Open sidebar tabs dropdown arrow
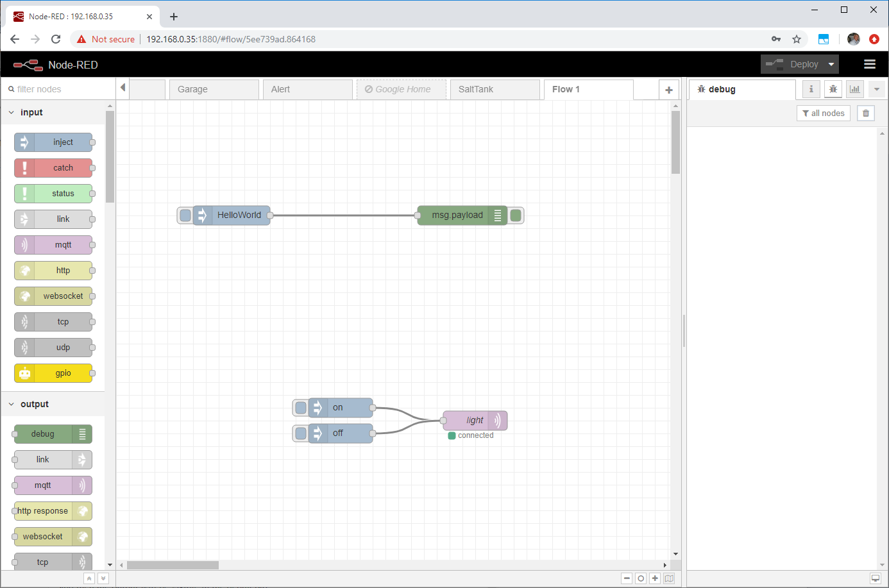 (877, 89)
